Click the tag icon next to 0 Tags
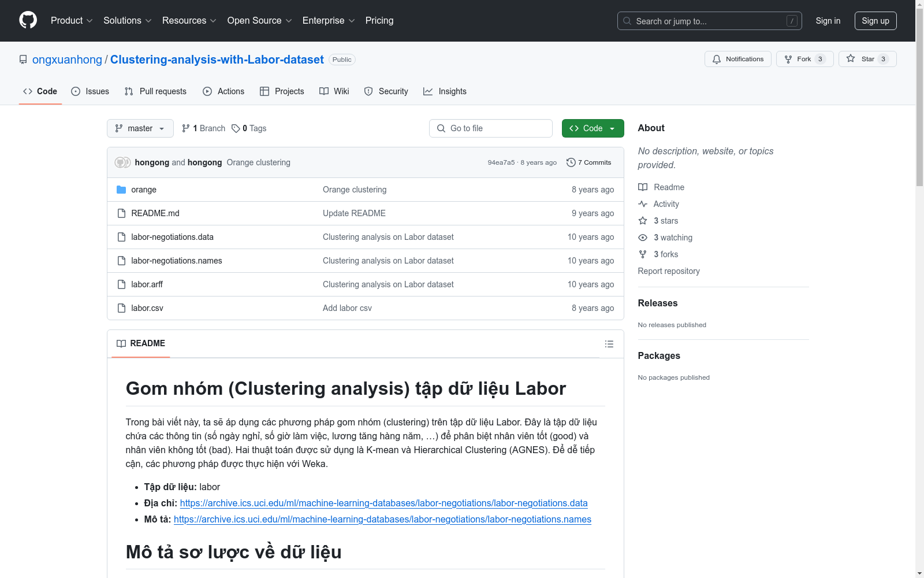Image resolution: width=924 pixels, height=578 pixels. (x=236, y=128)
